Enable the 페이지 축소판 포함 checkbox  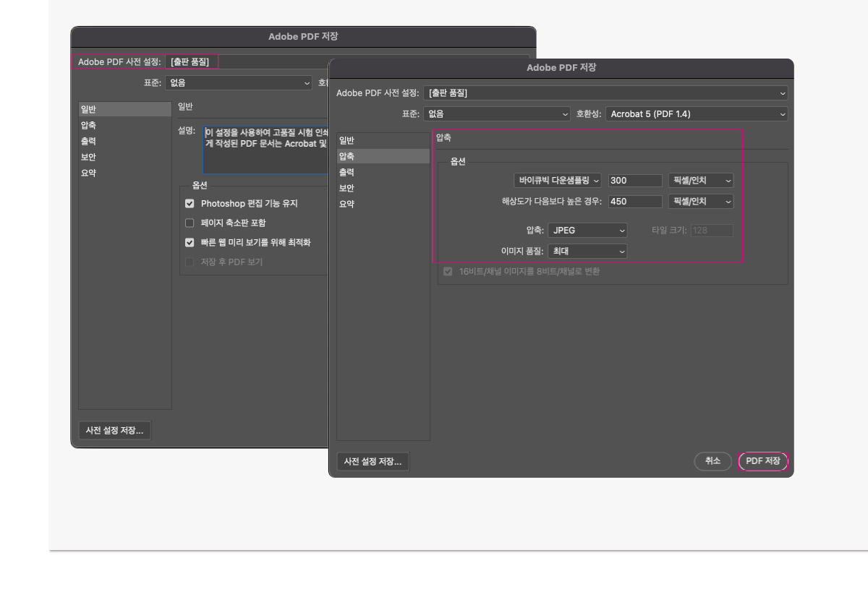[x=190, y=223]
